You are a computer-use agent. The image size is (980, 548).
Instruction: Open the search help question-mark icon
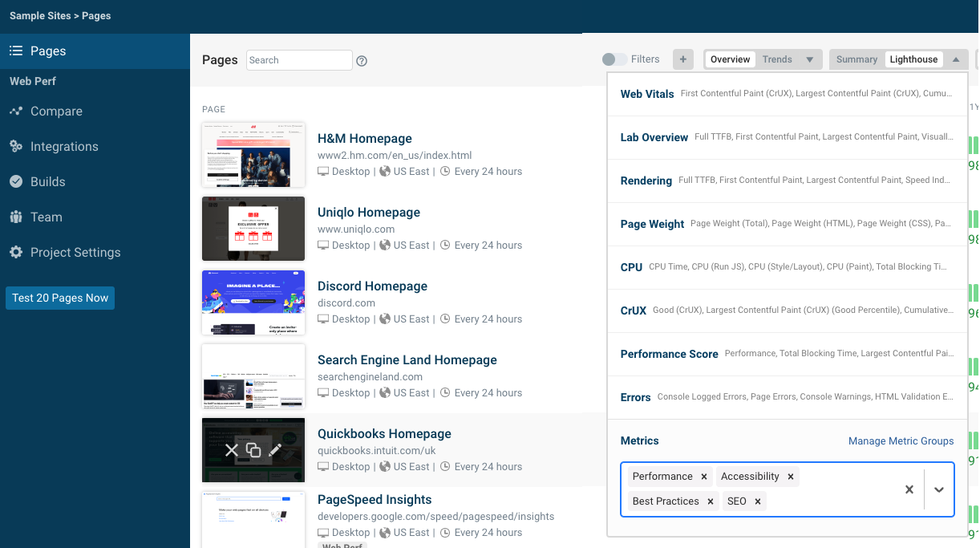click(x=362, y=61)
